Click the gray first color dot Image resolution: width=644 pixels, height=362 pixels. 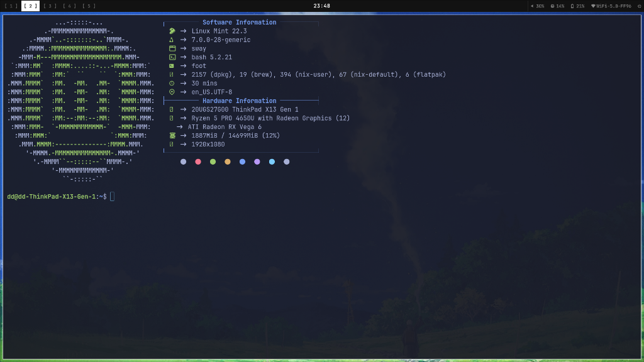click(183, 162)
